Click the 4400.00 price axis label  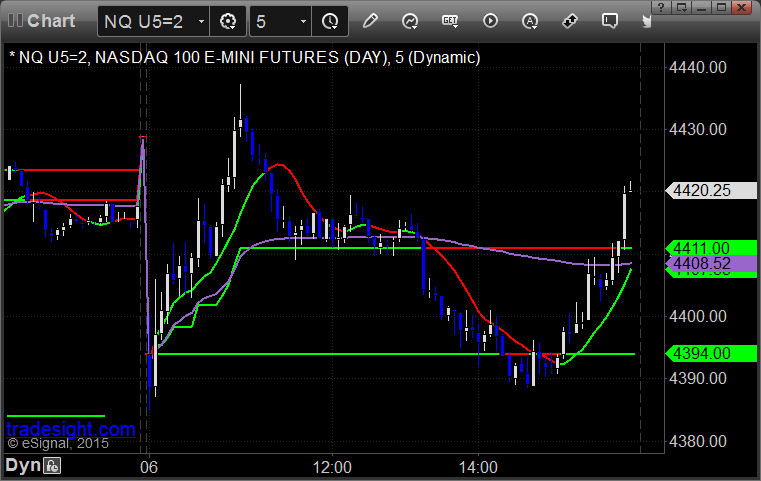[697, 316]
